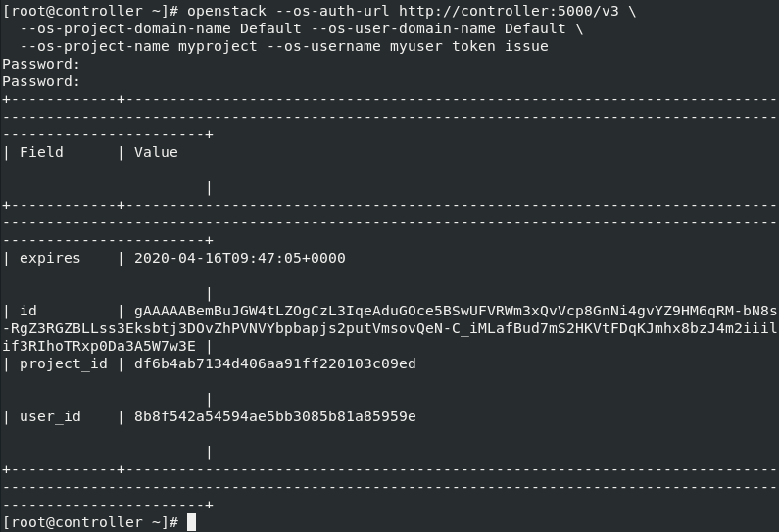Screen dimensions: 779x532
Task: Click the first Password: prompt line
Action: (41, 64)
